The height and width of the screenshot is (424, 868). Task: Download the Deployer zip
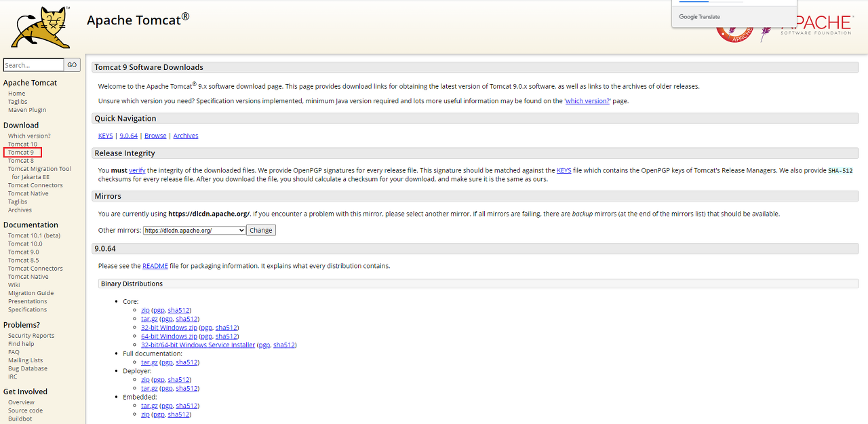[x=145, y=380]
